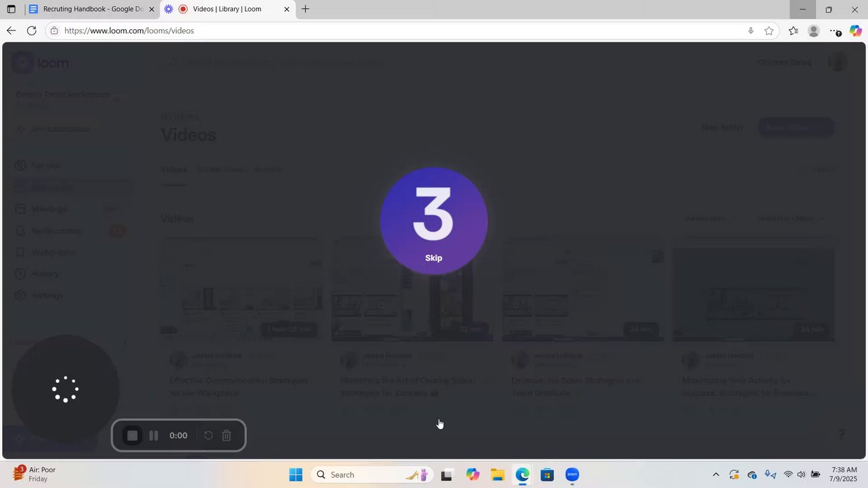Click the loading camera bubble
This screenshot has width=868, height=488.
pyautogui.click(x=66, y=389)
